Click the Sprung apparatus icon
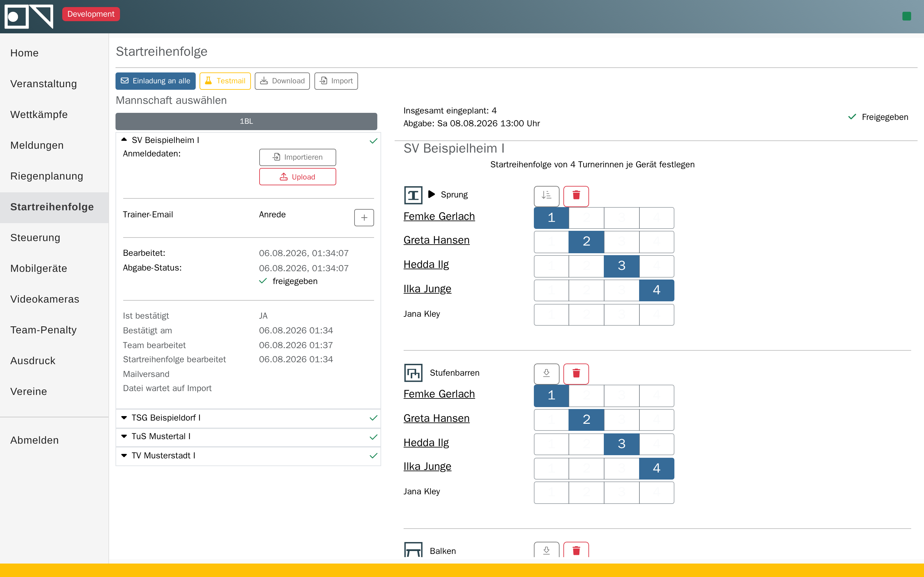The image size is (924, 577). [413, 195]
